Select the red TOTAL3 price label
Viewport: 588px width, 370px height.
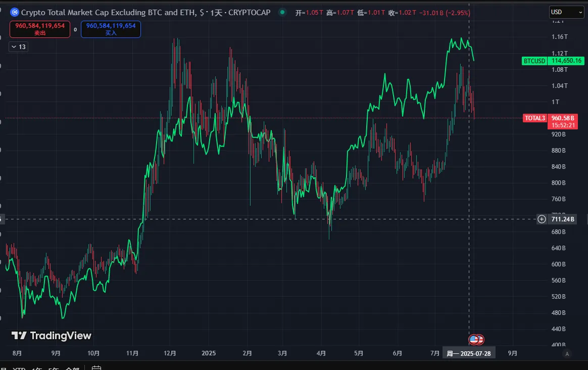point(534,118)
